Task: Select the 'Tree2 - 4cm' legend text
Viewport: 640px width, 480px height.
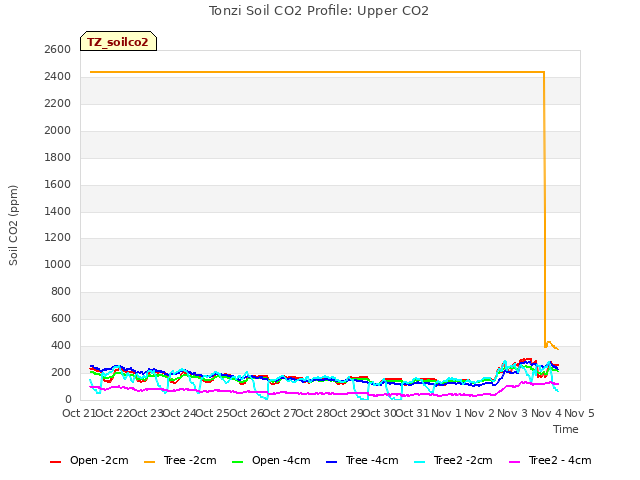Action: click(x=560, y=460)
